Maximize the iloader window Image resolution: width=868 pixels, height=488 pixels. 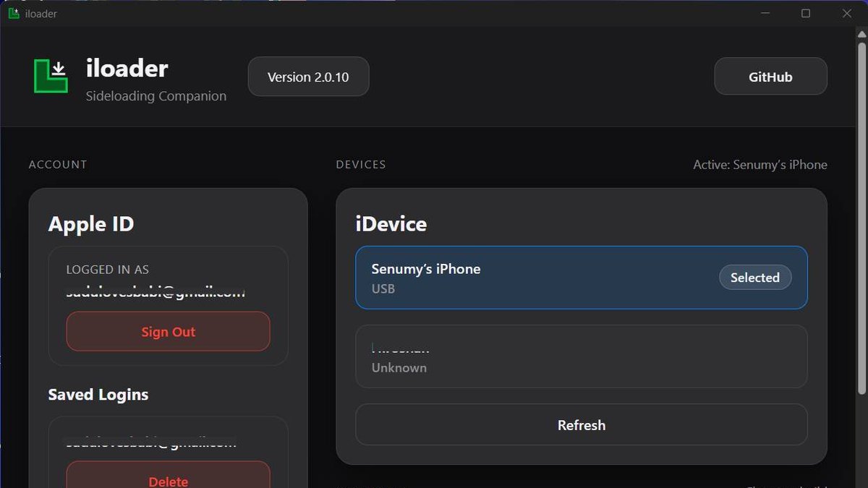806,14
